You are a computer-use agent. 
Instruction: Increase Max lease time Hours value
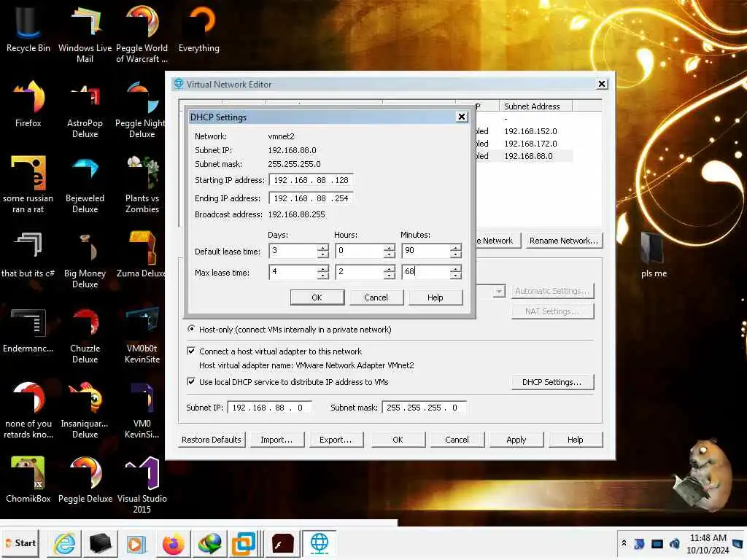390,268
